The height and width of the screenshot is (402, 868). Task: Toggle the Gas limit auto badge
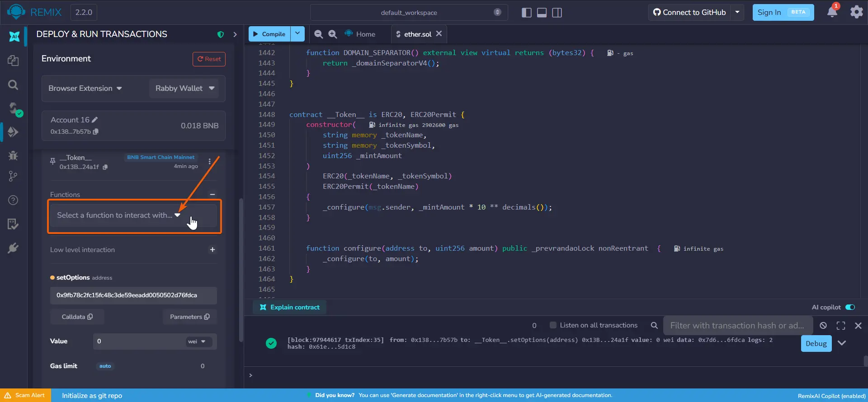105,366
